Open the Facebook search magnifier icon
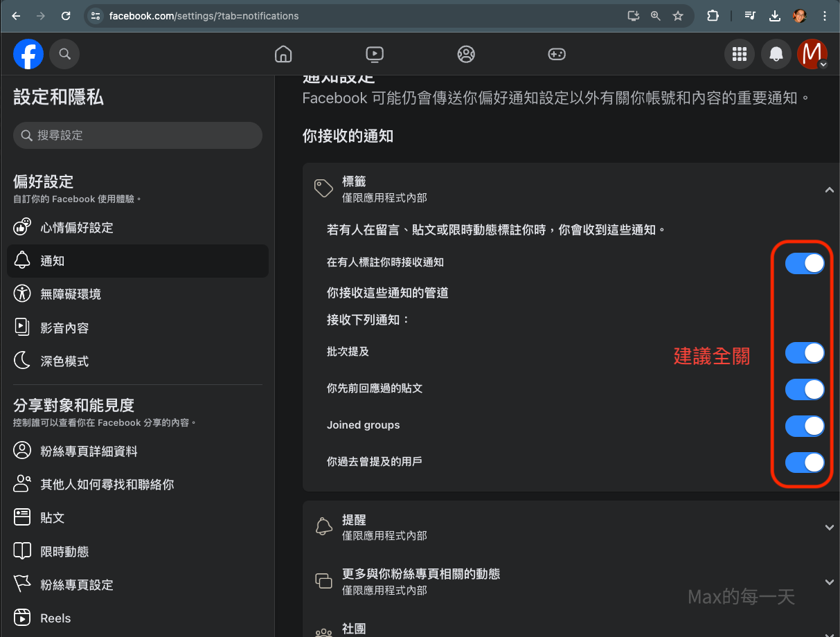The width and height of the screenshot is (840, 637). [x=64, y=54]
